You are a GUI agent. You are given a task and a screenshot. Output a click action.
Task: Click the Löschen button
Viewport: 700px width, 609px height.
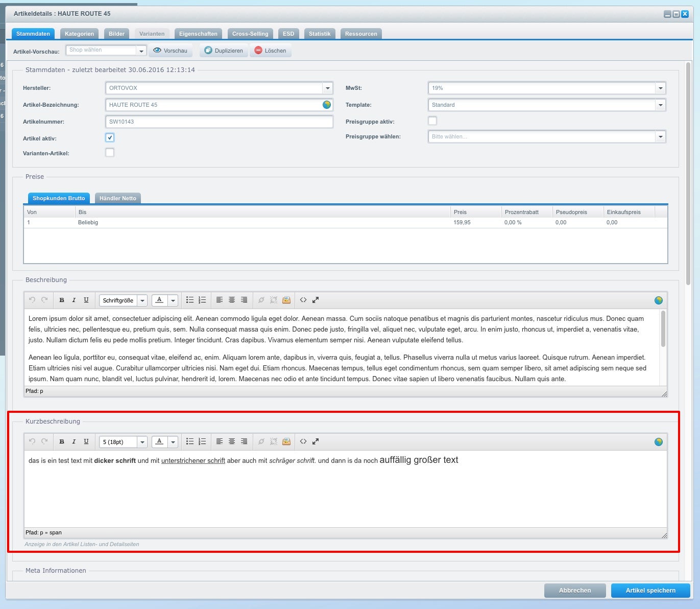pos(271,51)
